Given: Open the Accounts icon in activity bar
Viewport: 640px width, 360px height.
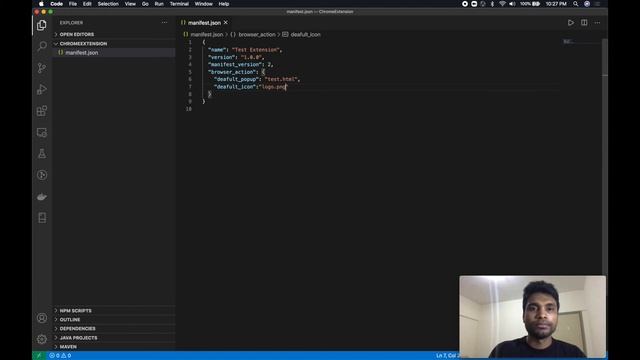Looking at the screenshot, I should click(42, 318).
